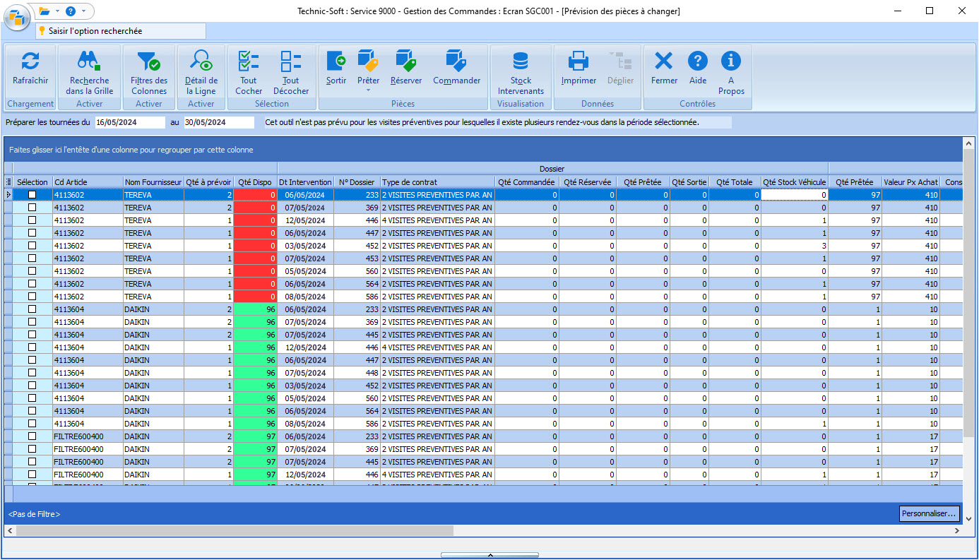Activate Filtres des Colonnes funnel icon
The height and width of the screenshot is (560, 979).
pos(148,62)
